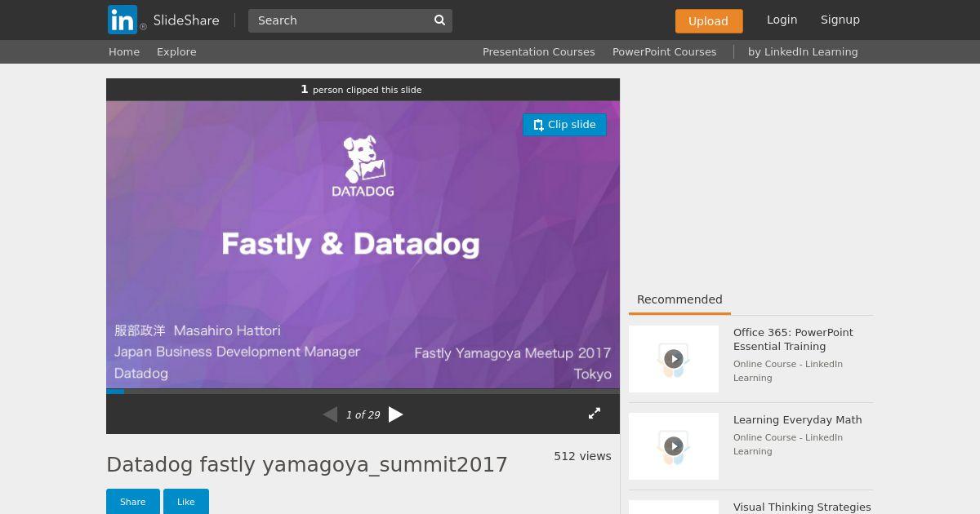Open Office 365: PowerPoint Essential Training title
This screenshot has width=980, height=514.
coord(793,339)
